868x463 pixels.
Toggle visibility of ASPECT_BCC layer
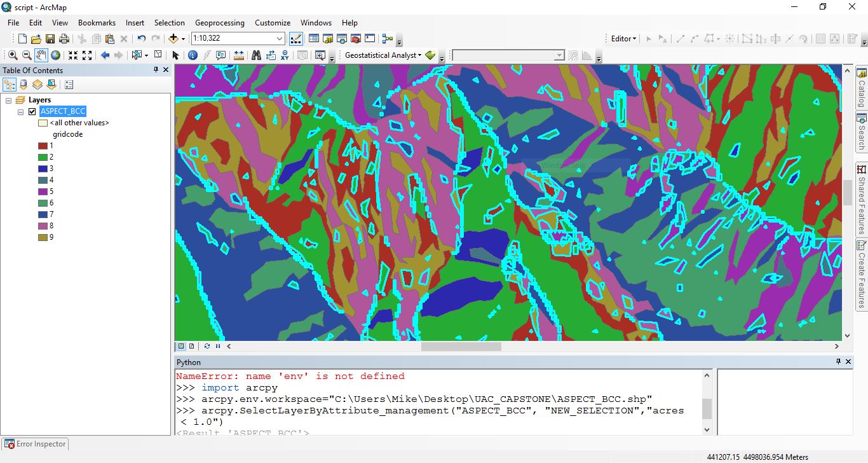(32, 111)
